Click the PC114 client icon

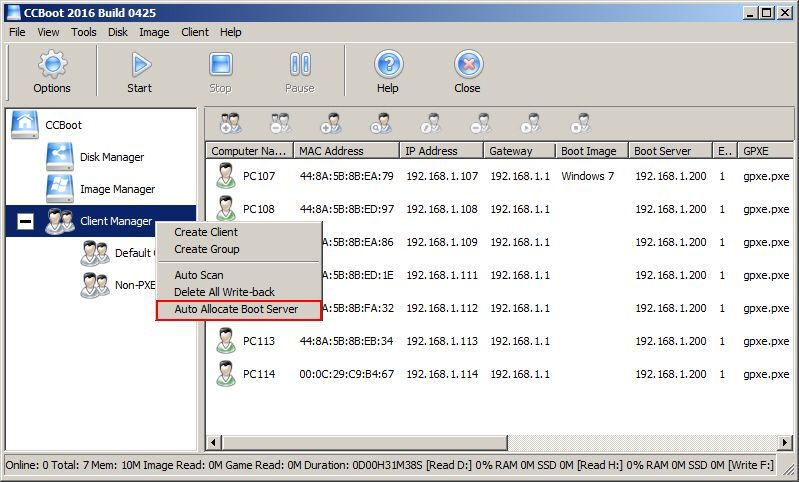click(x=226, y=374)
